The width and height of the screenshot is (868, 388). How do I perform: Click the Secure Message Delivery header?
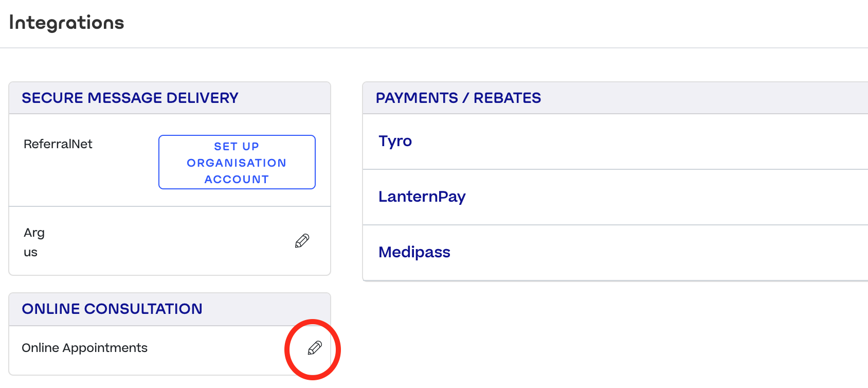click(130, 98)
